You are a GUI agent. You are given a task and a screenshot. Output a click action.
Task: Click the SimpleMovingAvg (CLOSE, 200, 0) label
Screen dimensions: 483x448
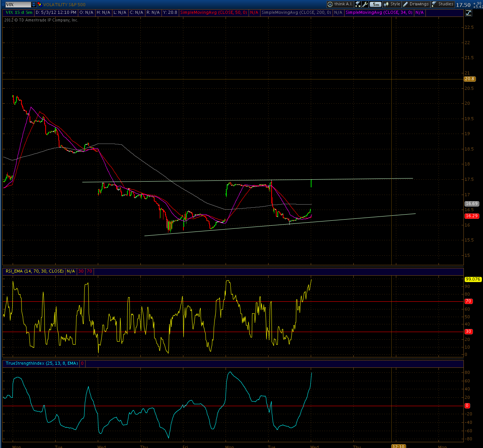[x=296, y=13]
